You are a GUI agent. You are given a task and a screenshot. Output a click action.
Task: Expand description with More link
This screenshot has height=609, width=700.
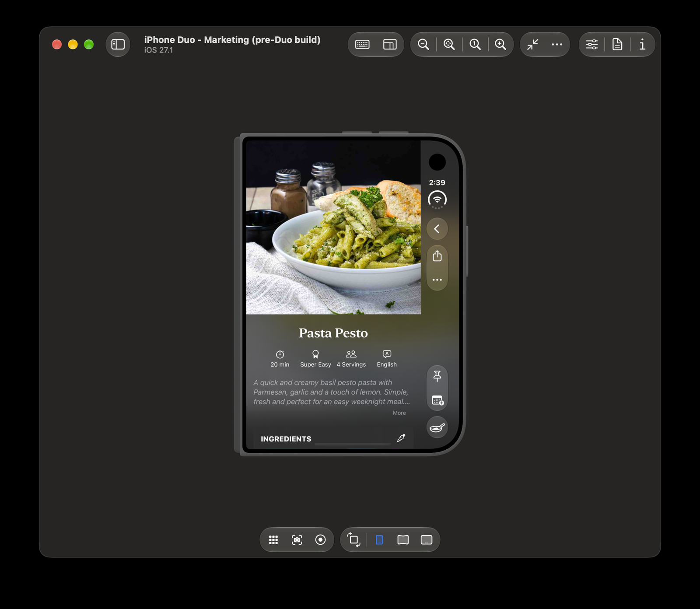coord(399,413)
